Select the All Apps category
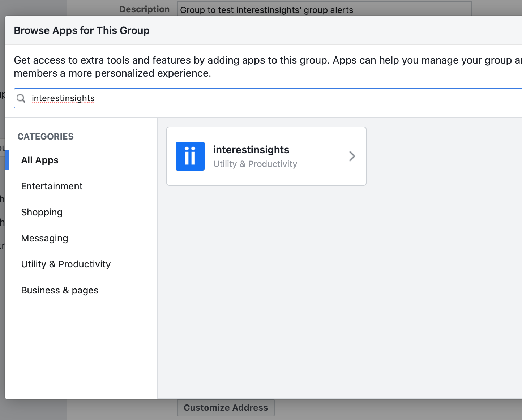Screen dimensions: 522x420 pyautogui.click(x=40, y=160)
